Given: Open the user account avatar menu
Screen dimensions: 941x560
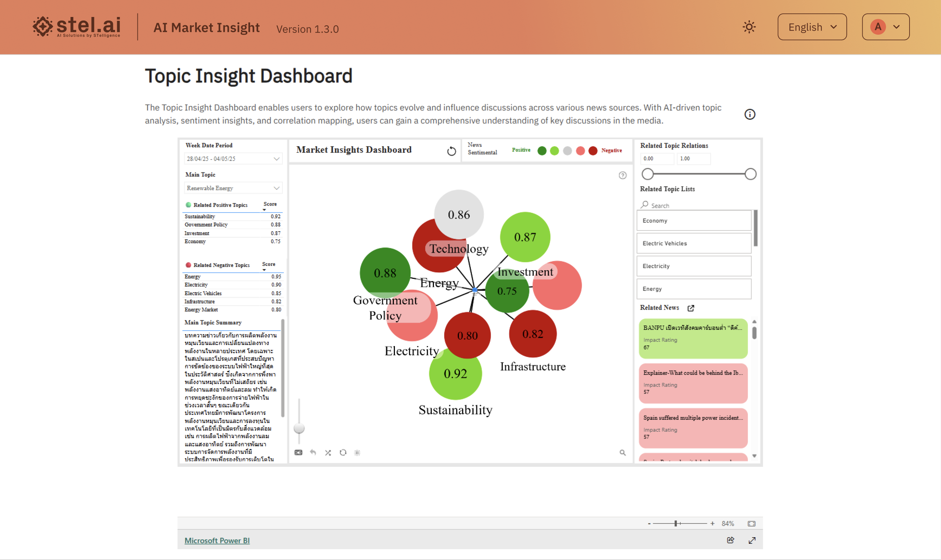Looking at the screenshot, I should (885, 27).
